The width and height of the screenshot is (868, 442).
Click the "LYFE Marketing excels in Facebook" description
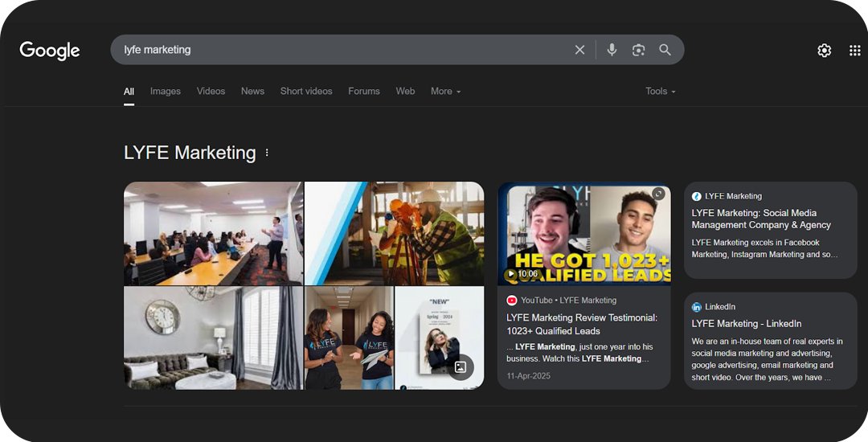click(764, 248)
